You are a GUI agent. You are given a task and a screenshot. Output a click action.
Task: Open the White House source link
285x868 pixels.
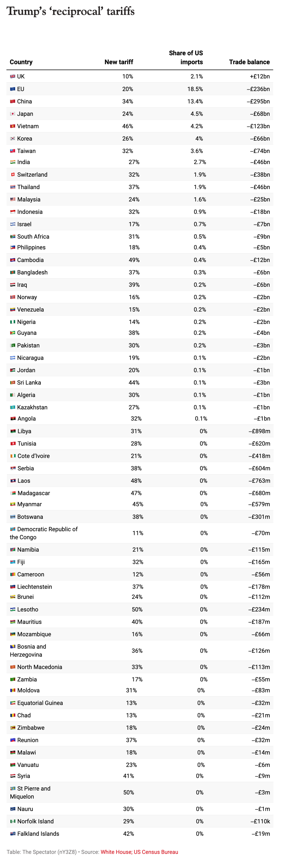tap(116, 852)
